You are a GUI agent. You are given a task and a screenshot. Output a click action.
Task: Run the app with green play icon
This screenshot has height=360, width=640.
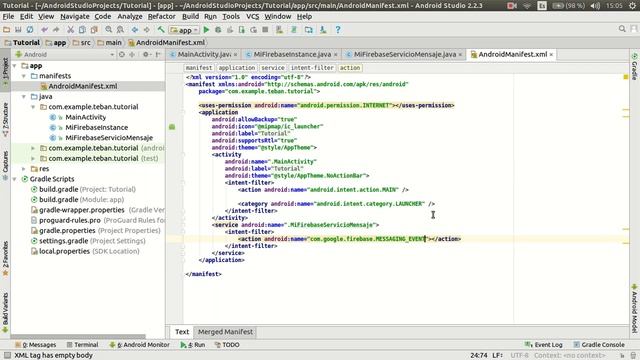point(207,30)
